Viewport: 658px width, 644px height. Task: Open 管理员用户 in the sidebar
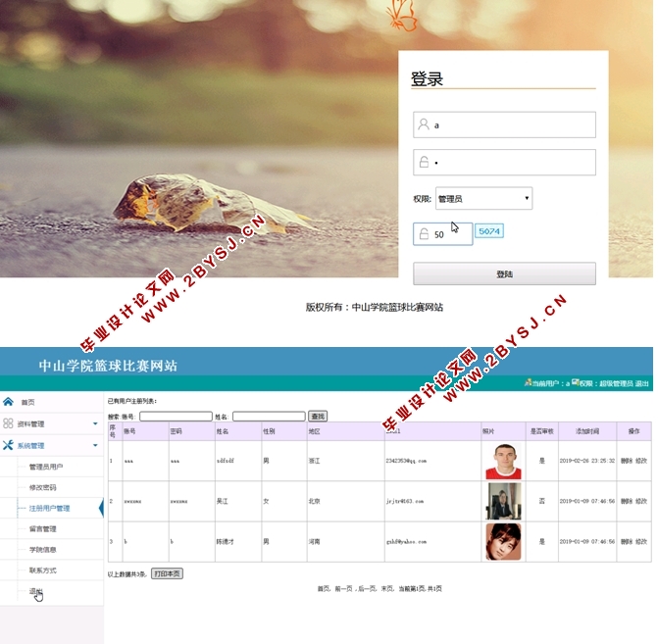[46, 467]
